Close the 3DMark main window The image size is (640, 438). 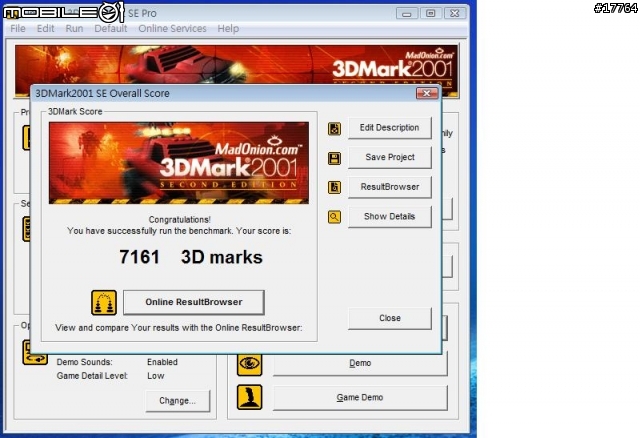(x=454, y=13)
